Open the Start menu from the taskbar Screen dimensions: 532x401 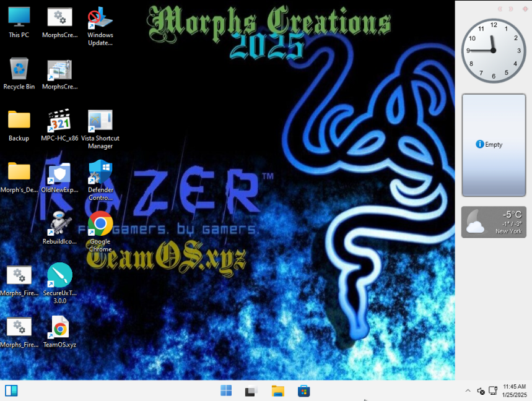coord(226,391)
